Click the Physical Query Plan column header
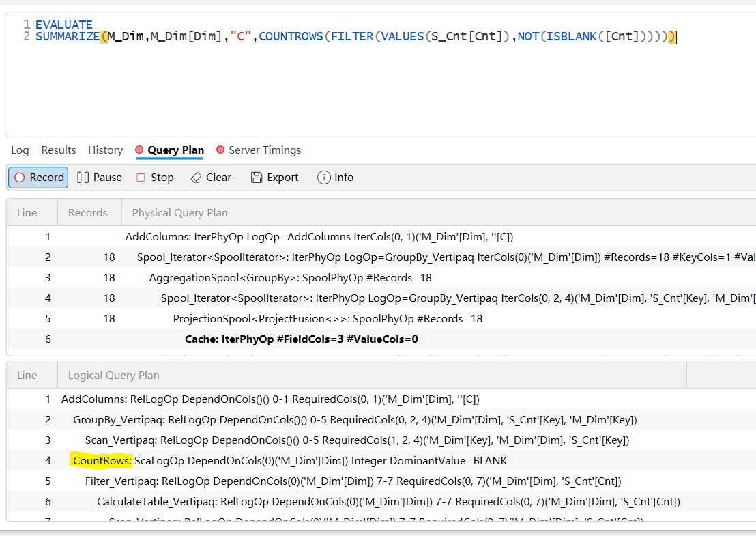Image resolution: width=756 pixels, height=536 pixels. [180, 213]
